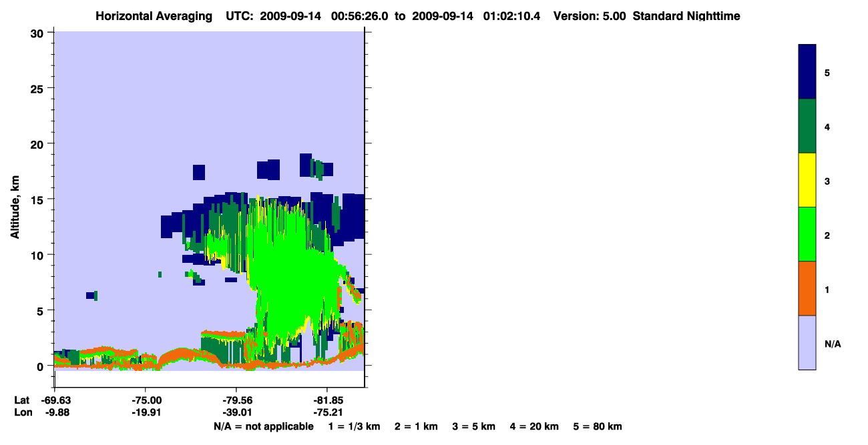Click the y-axis tick label 10

[x=39, y=255]
